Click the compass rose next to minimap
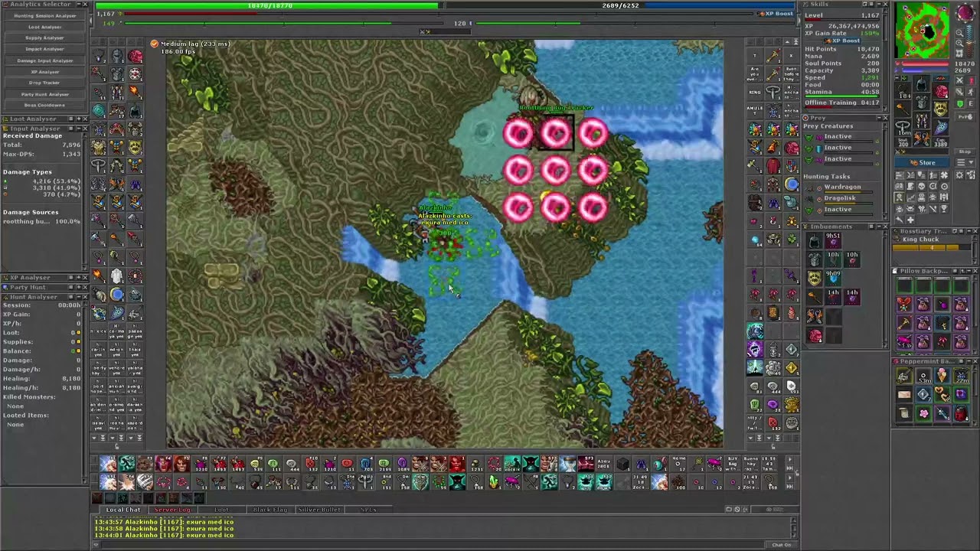This screenshot has width=980, height=551. (965, 13)
